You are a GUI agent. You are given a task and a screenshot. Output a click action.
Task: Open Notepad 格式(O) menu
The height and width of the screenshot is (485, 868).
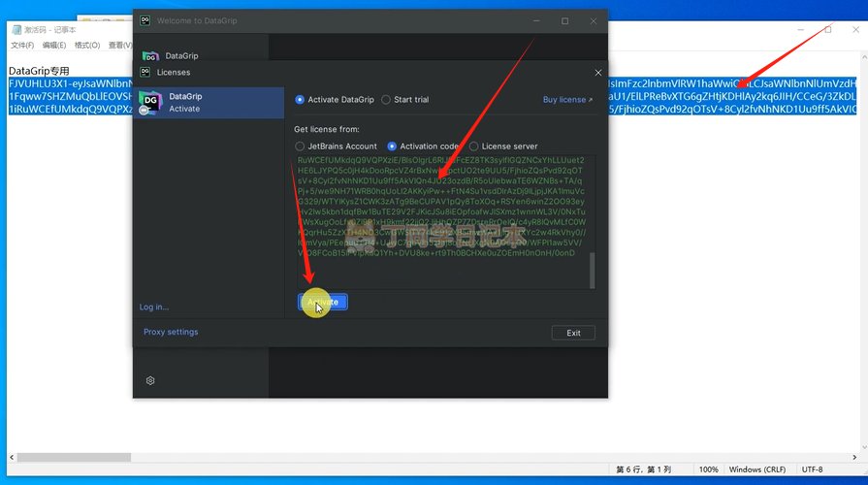point(87,45)
